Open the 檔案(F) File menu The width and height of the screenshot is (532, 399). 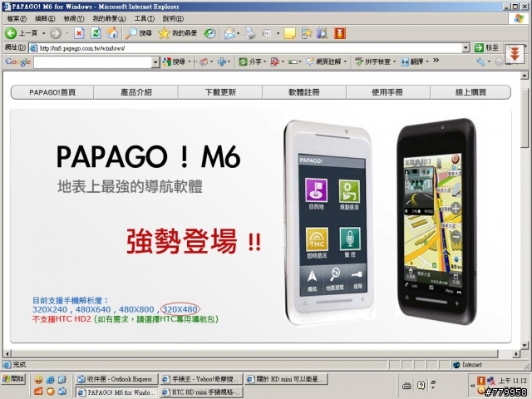[x=17, y=18]
